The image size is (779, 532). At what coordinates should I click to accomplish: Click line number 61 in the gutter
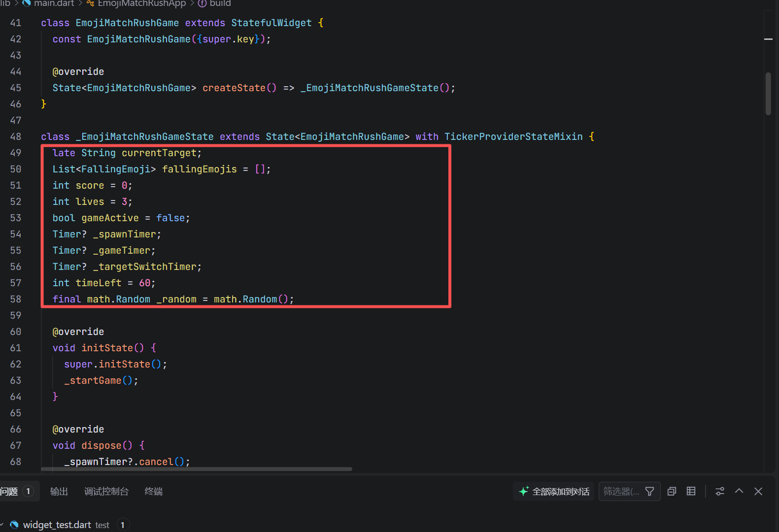click(16, 348)
